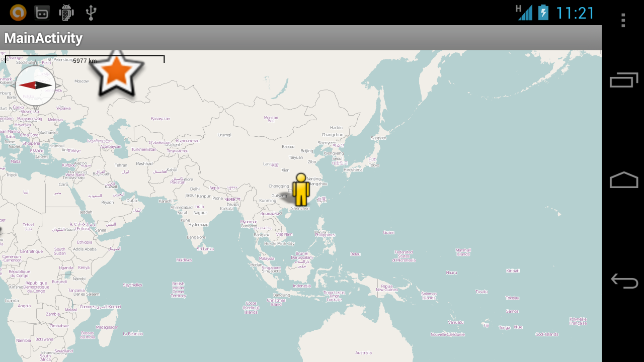
Task: Tap the clock showing 11:21
Action: pos(576,13)
